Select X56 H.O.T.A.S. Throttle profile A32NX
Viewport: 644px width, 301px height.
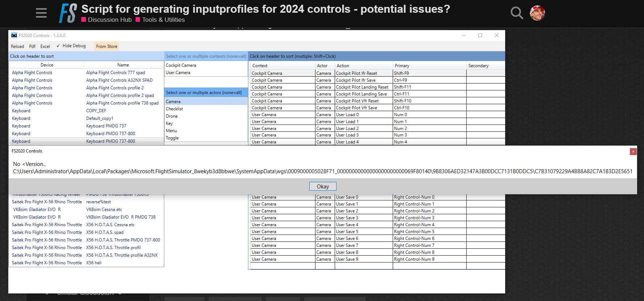pos(122,255)
